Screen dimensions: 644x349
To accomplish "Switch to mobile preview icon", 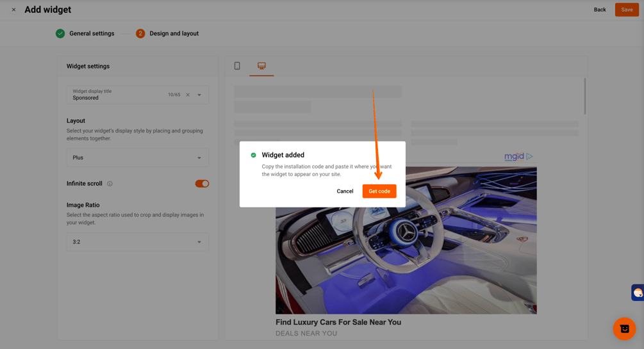I will tap(237, 66).
